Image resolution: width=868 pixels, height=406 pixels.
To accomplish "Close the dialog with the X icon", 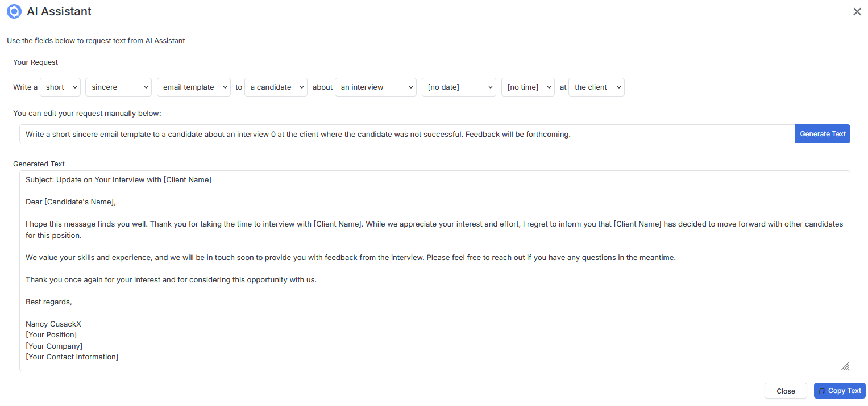I will (857, 12).
